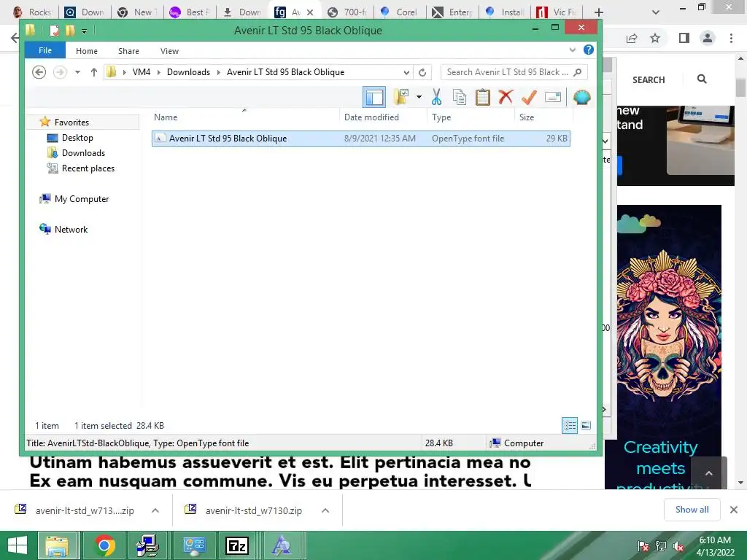The height and width of the screenshot is (560, 747).
Task: Open the Share ribbon tab
Action: click(128, 51)
